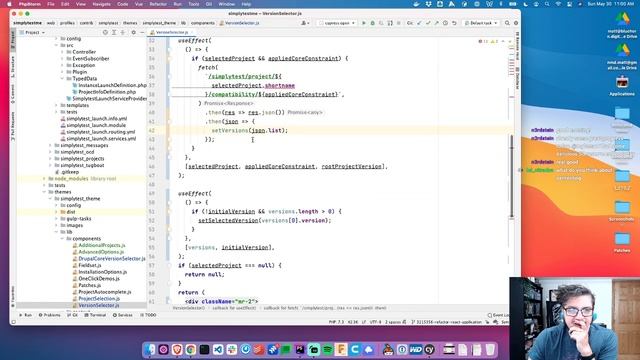Screen dimensions: 640x360
Task: Open Project panel options gear
Action: [x=133, y=32]
